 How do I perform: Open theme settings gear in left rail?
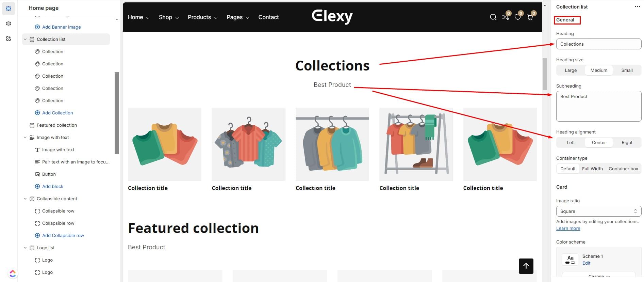tap(9, 23)
